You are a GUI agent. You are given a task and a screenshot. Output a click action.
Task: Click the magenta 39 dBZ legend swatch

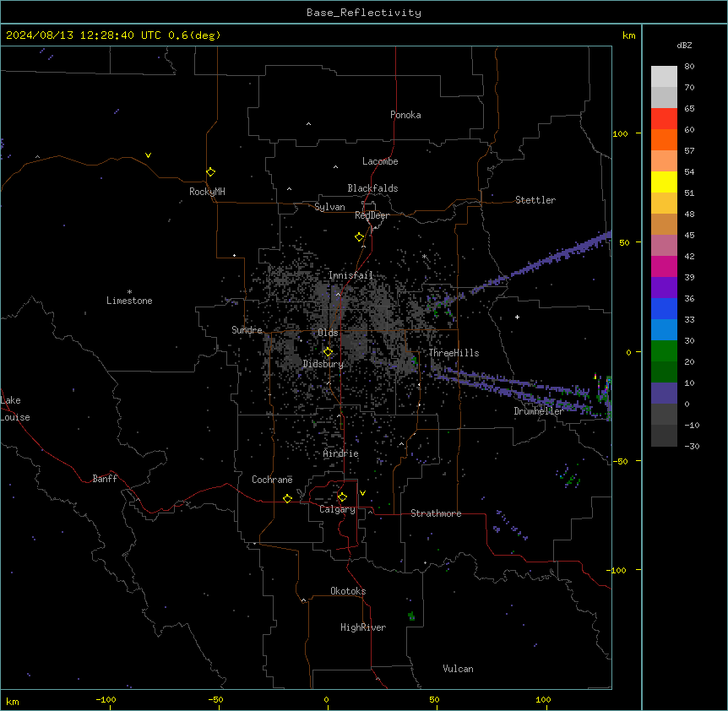point(664,266)
